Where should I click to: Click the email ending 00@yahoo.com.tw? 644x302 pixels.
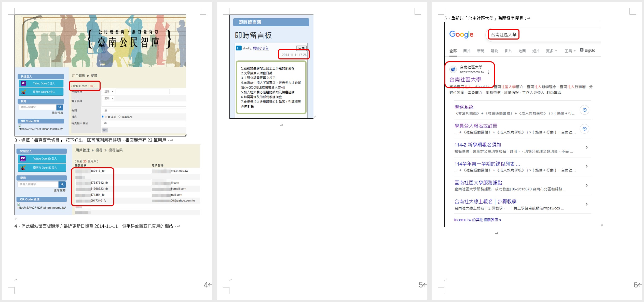pos(174,201)
